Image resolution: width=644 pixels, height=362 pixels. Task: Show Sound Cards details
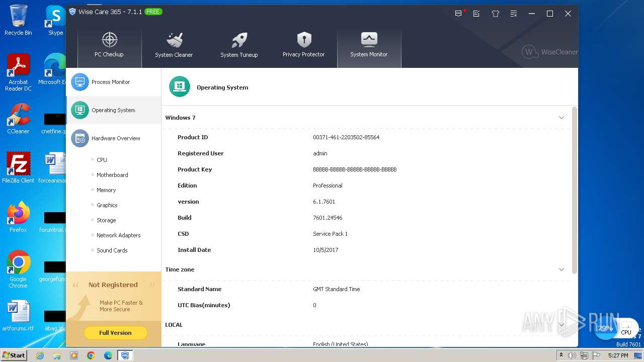pyautogui.click(x=112, y=250)
